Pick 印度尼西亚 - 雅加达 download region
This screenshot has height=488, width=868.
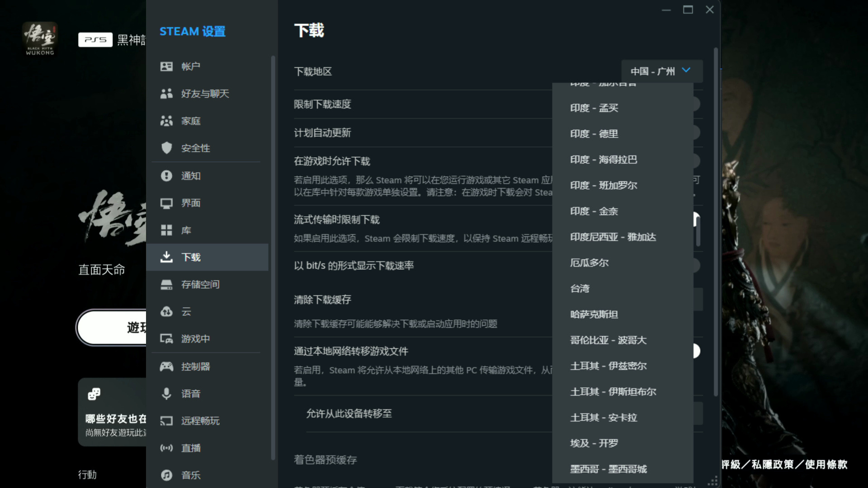623,237
